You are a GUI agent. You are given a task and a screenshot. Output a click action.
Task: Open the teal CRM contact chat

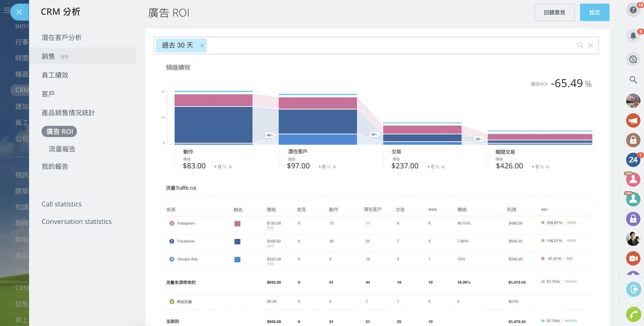coord(633,199)
